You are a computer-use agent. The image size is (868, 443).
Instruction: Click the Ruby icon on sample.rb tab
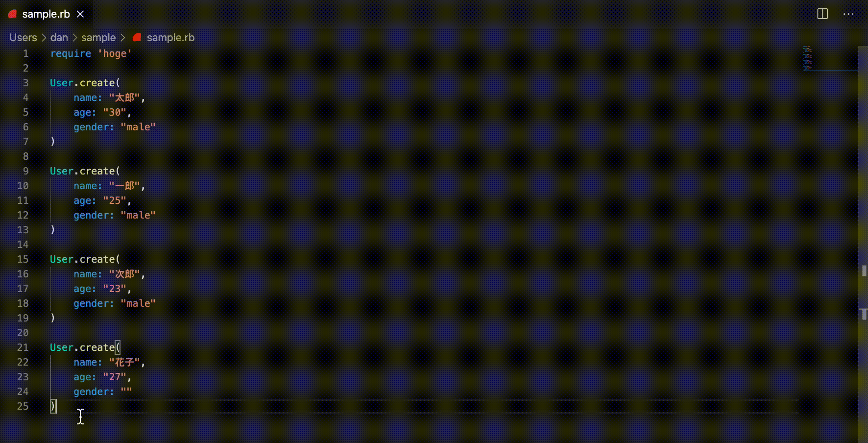[12, 14]
